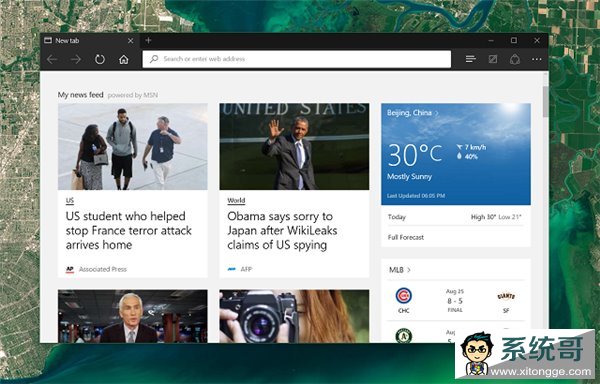Click the search or web address box
The width and height of the screenshot is (600, 384).
click(297, 59)
